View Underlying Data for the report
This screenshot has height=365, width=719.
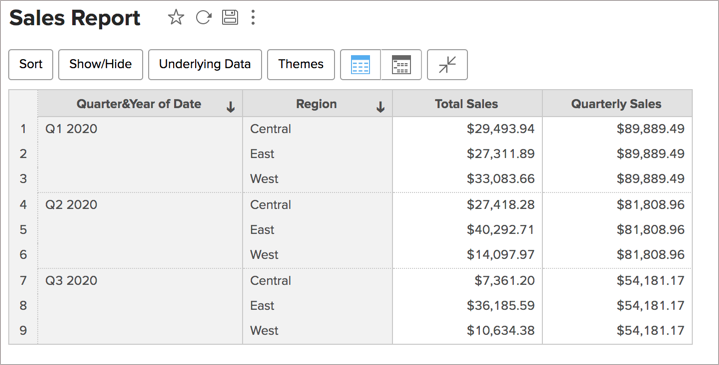coord(205,65)
